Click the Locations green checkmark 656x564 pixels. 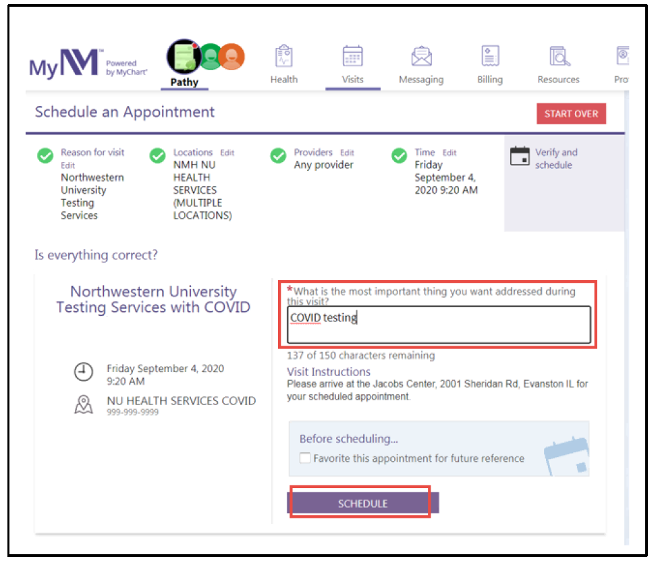point(157,156)
